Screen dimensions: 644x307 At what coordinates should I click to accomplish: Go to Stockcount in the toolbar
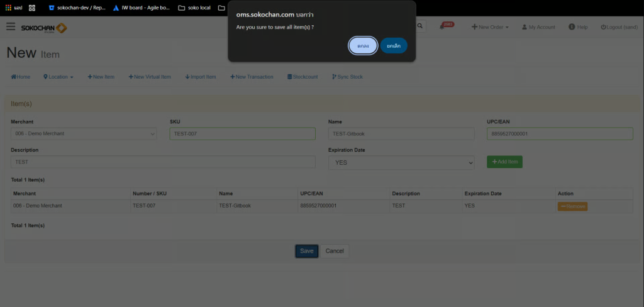tap(303, 77)
